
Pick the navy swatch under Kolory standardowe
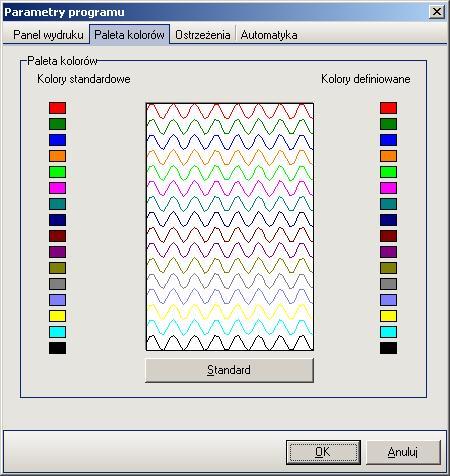pos(58,220)
